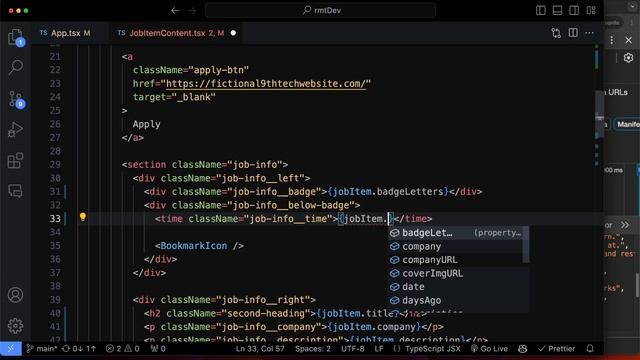Go forward with the navigation arrow
The image size is (640, 360).
coord(192,11)
